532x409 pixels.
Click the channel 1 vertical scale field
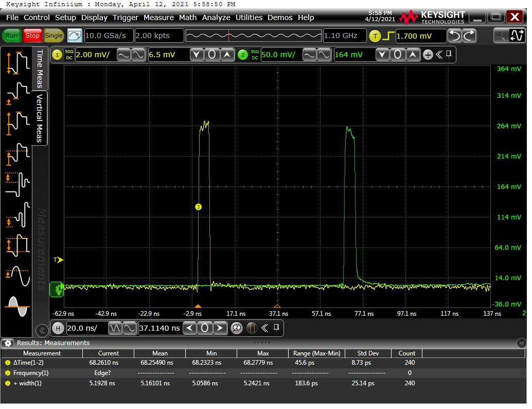[95, 55]
